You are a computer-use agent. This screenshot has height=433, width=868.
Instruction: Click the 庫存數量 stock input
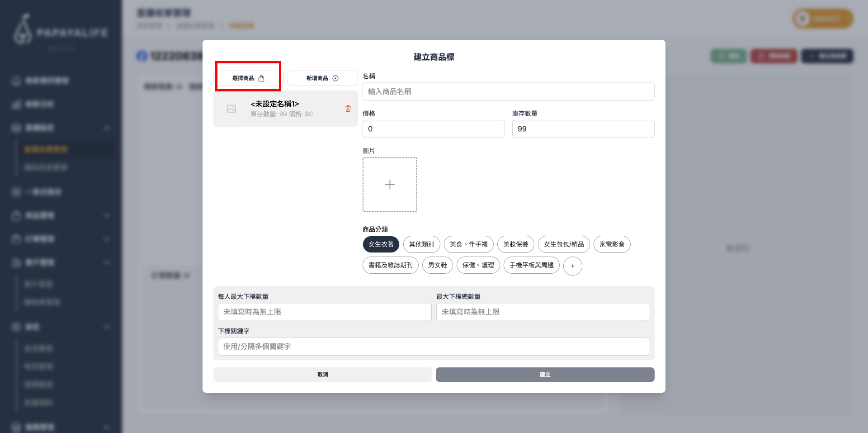(x=583, y=129)
